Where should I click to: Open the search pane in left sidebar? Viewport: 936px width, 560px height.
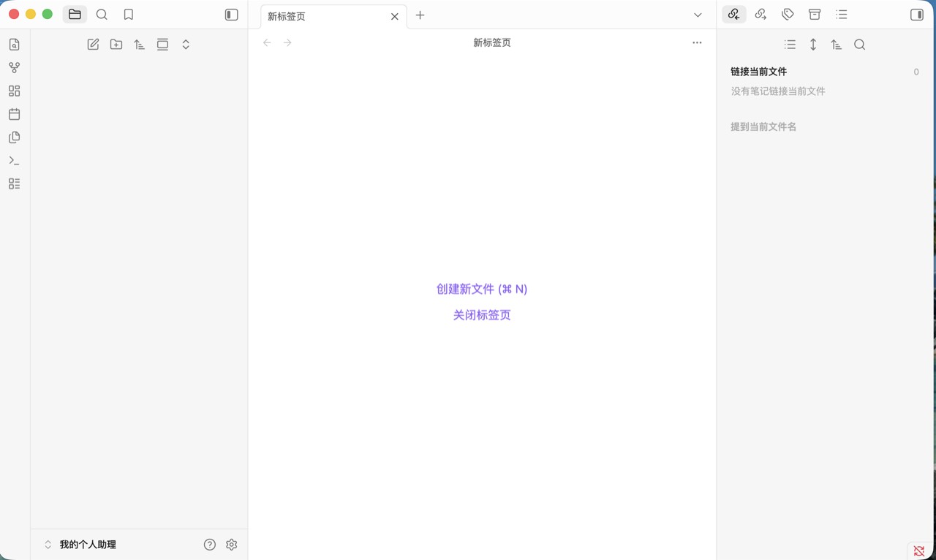pyautogui.click(x=102, y=15)
